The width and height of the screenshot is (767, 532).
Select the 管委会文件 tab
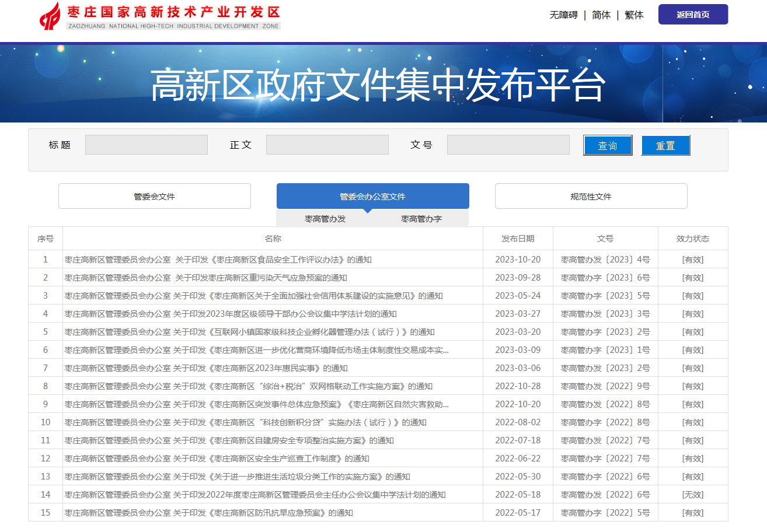tap(155, 197)
